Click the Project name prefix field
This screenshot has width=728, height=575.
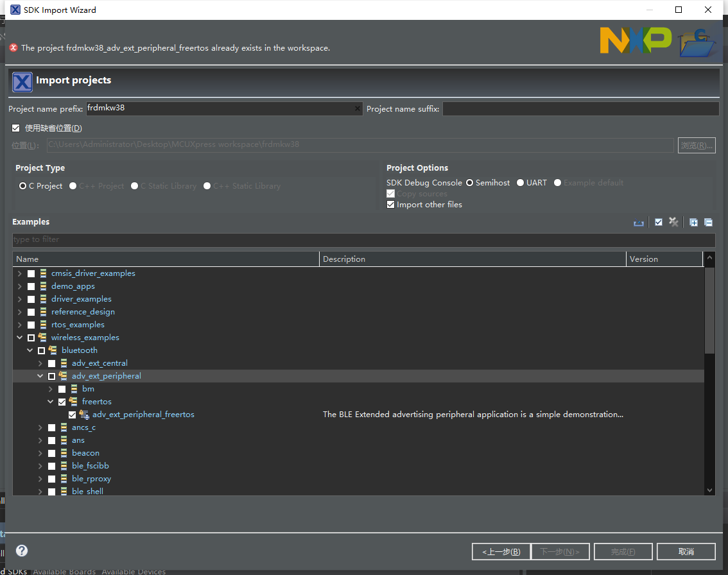(224, 108)
